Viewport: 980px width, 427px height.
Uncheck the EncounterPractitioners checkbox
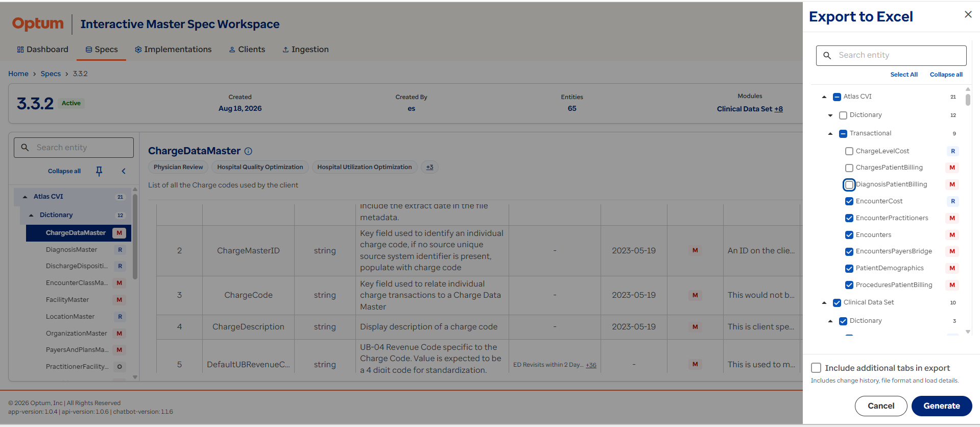pyautogui.click(x=849, y=218)
